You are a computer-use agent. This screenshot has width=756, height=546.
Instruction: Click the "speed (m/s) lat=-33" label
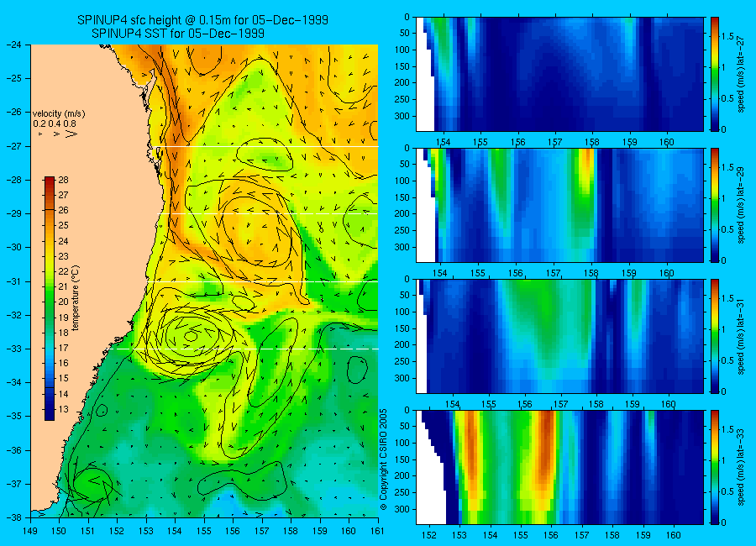[742, 467]
